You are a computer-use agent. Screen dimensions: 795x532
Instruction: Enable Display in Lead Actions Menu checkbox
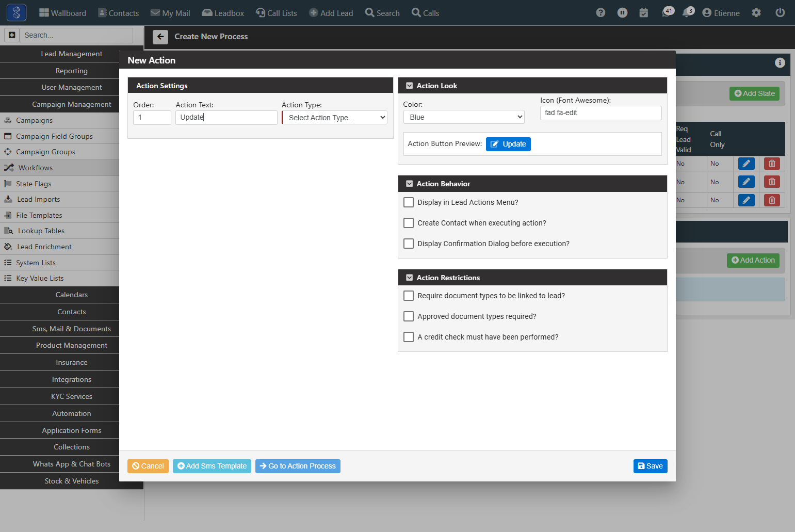(409, 202)
